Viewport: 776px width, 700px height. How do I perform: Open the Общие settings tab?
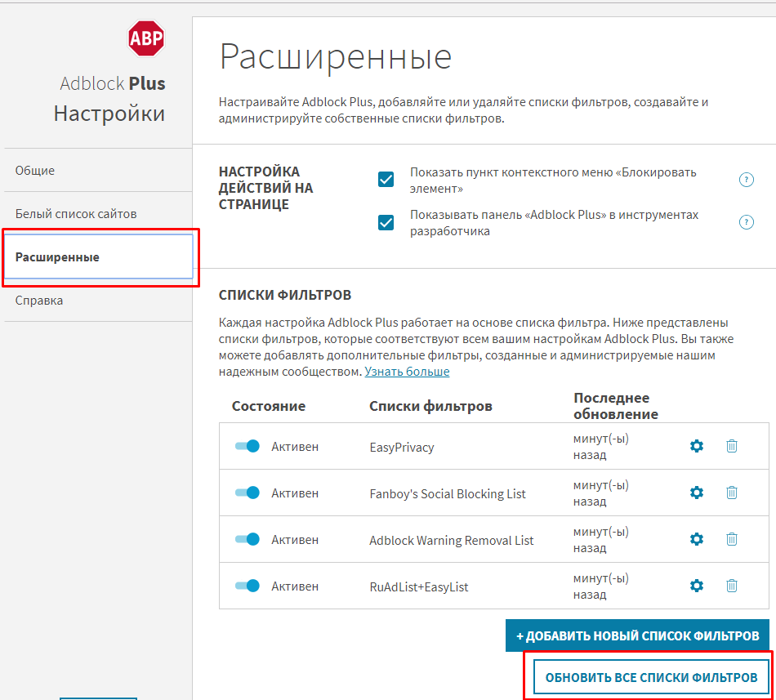[98, 170]
